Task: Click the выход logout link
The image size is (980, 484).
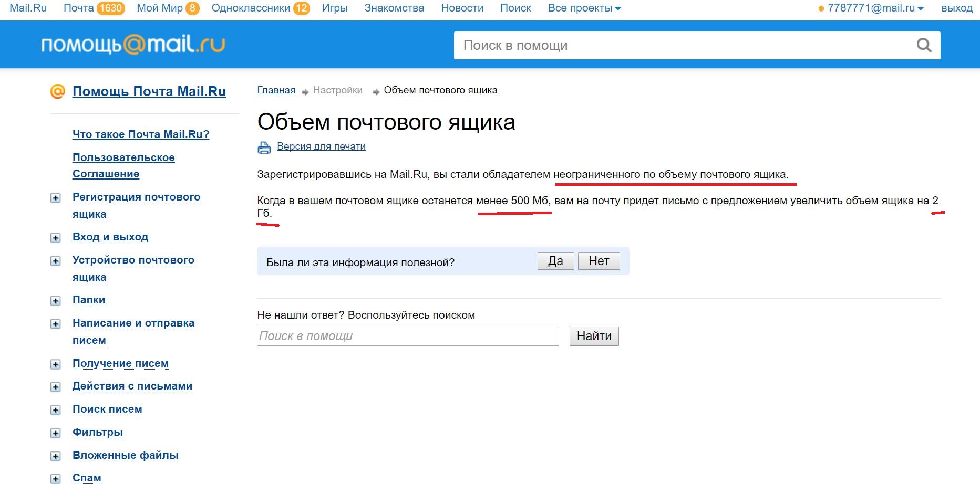Action: point(957,8)
